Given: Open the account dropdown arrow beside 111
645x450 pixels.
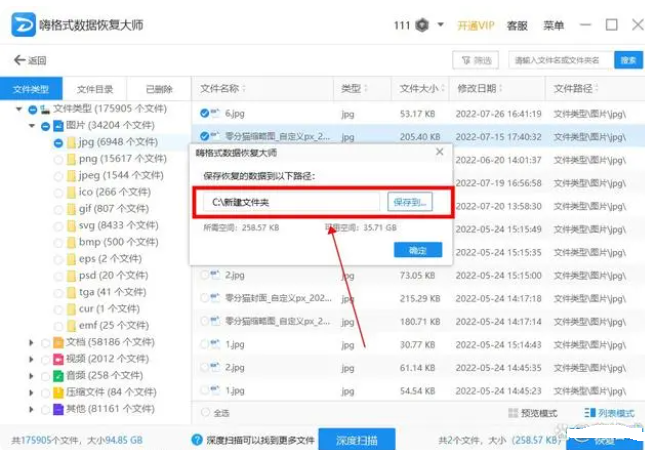Looking at the screenshot, I should click(440, 25).
